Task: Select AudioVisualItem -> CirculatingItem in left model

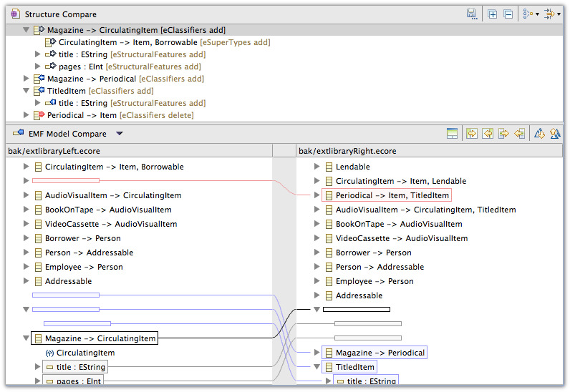Action: click(113, 195)
